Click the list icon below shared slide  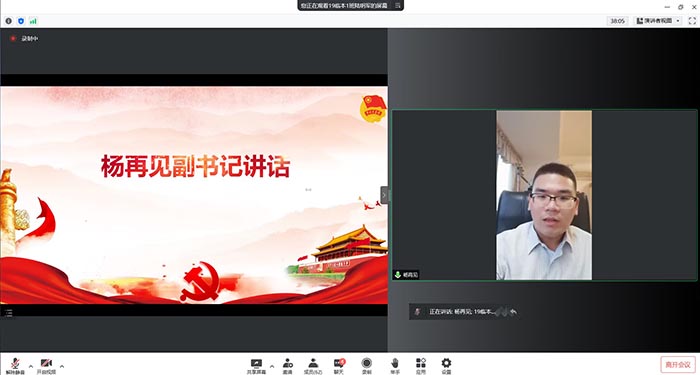[x=9, y=312]
